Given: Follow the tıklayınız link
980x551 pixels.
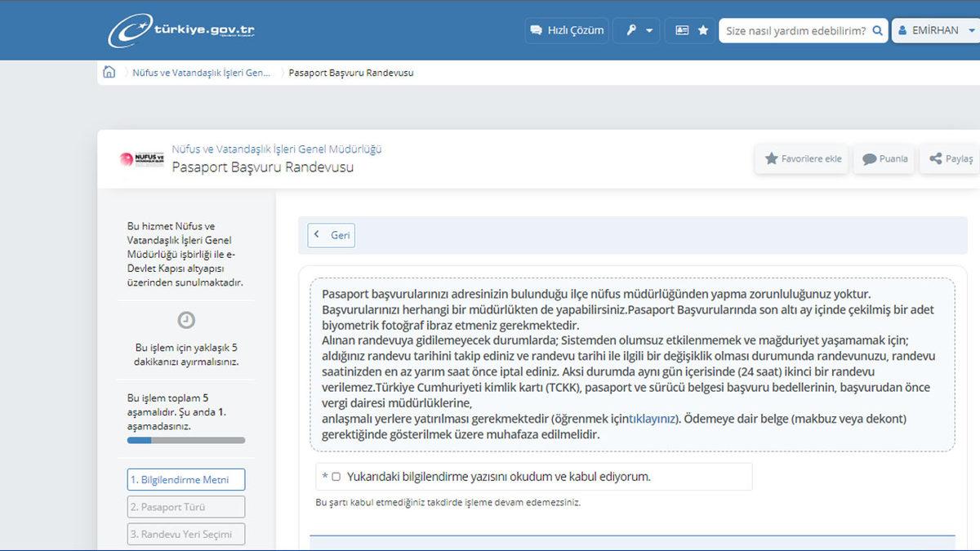Looking at the screenshot, I should (652, 419).
